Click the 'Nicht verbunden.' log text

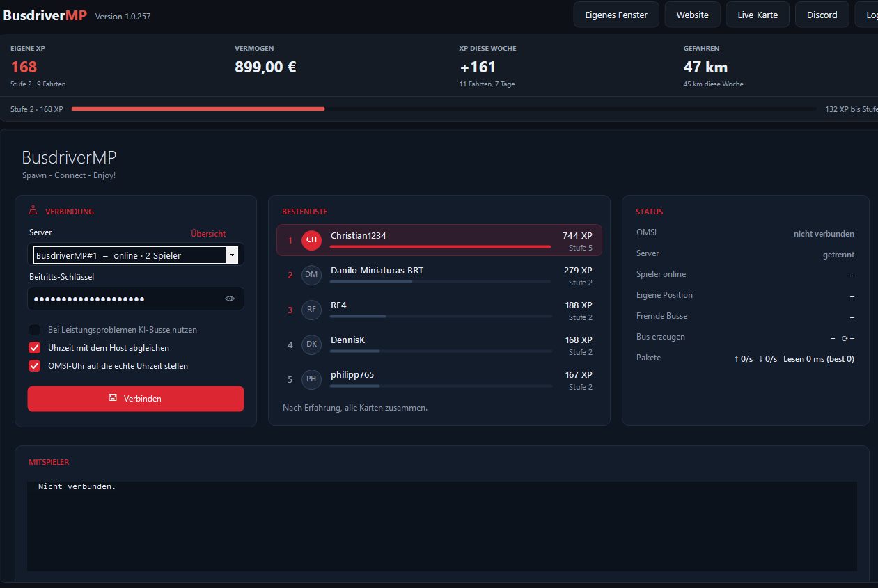[77, 486]
